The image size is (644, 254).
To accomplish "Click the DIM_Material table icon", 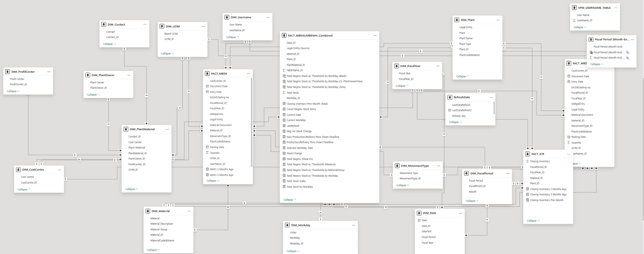I will pyautogui.click(x=148, y=211).
